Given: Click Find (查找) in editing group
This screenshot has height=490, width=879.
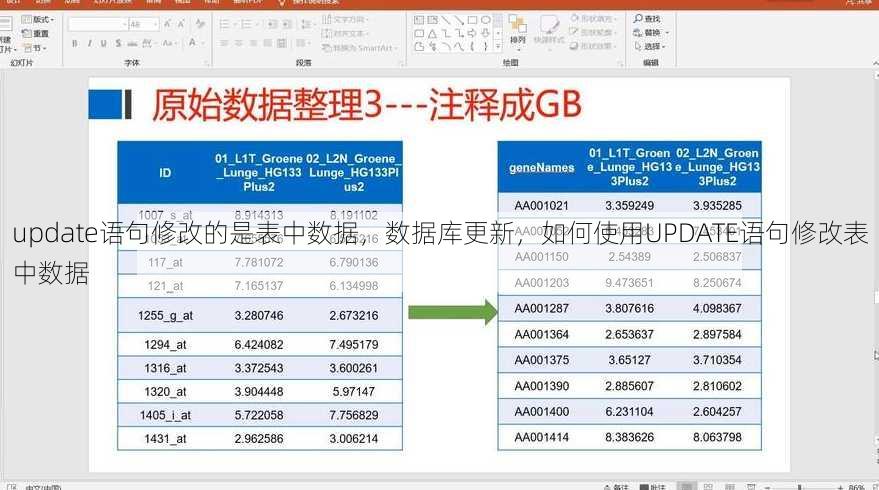Looking at the screenshot, I should 647,19.
